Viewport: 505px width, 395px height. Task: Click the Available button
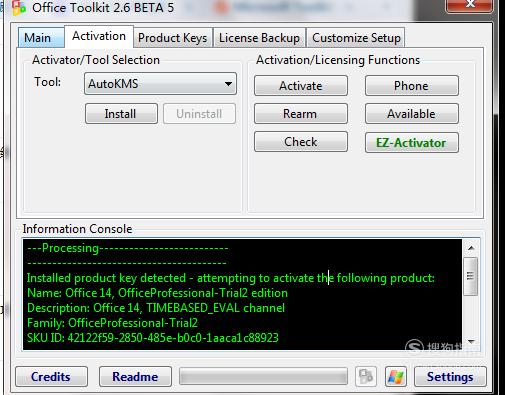pyautogui.click(x=412, y=114)
